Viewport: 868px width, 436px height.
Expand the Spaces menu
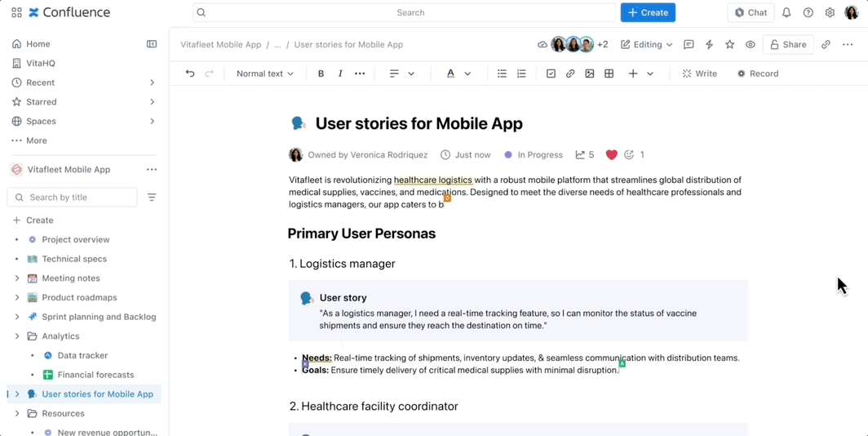(153, 122)
